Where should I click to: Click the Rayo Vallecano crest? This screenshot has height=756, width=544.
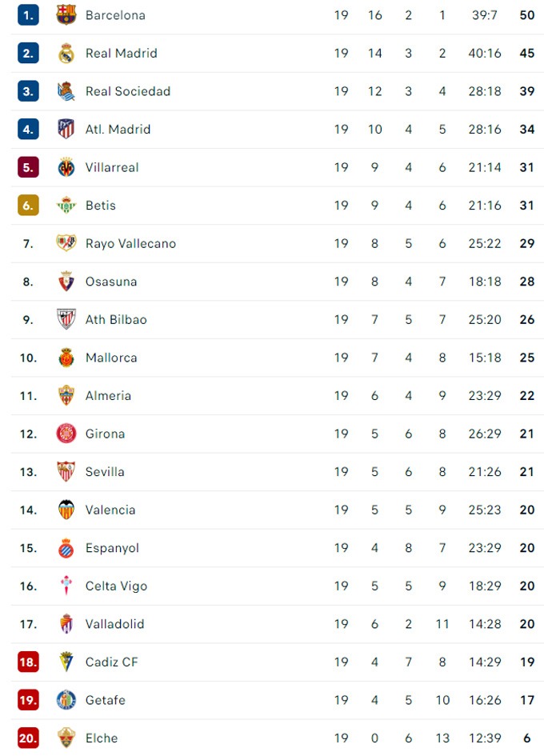pyautogui.click(x=66, y=243)
